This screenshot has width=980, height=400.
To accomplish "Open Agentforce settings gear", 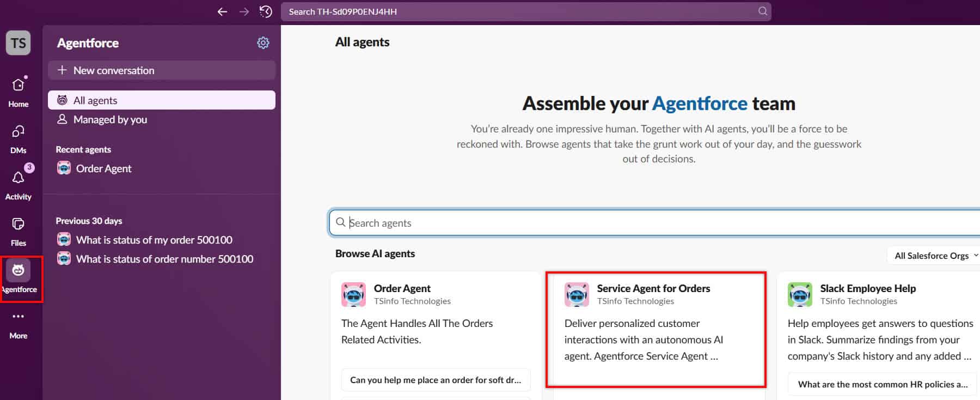I will coord(263,43).
